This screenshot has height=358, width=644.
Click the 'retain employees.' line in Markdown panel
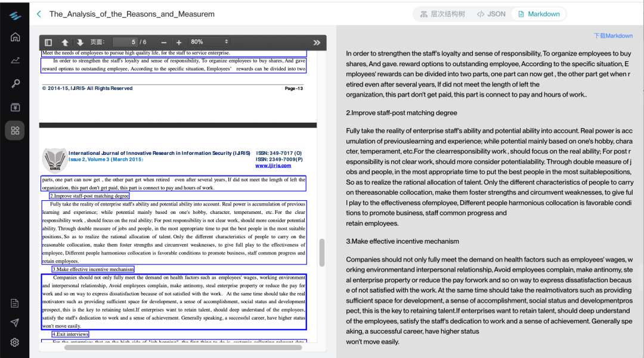pyautogui.click(x=372, y=223)
